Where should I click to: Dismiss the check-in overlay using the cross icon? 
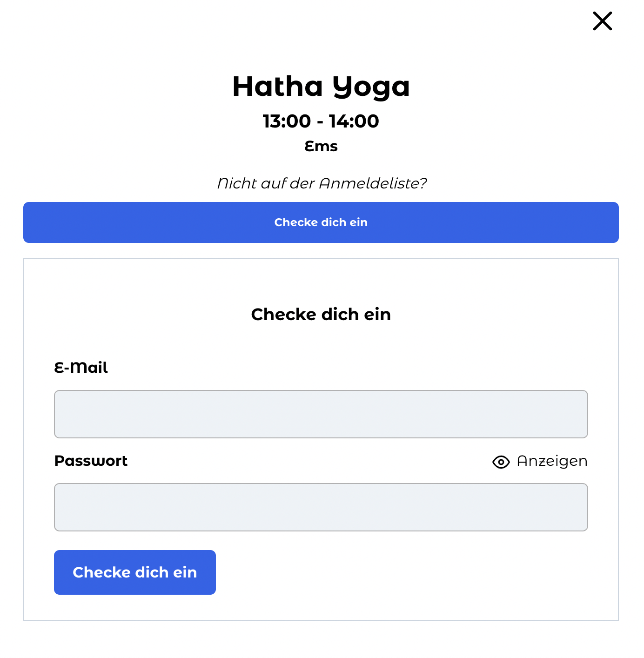point(602,21)
